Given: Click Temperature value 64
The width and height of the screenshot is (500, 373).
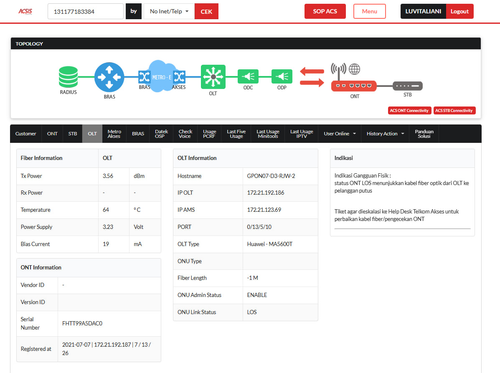Looking at the screenshot, I should tap(106, 210).
